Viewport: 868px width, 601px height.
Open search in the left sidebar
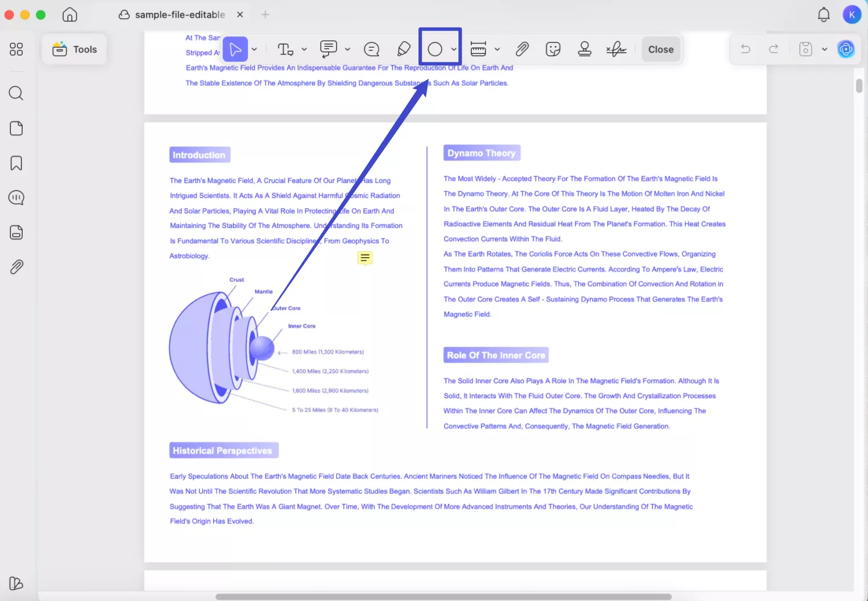point(16,93)
